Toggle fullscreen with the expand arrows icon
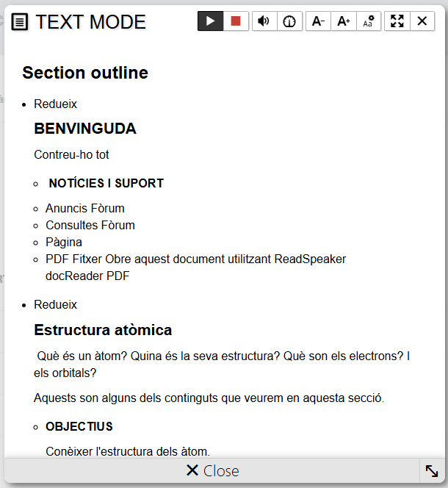Viewport: 448px width, 488px height. [x=397, y=21]
